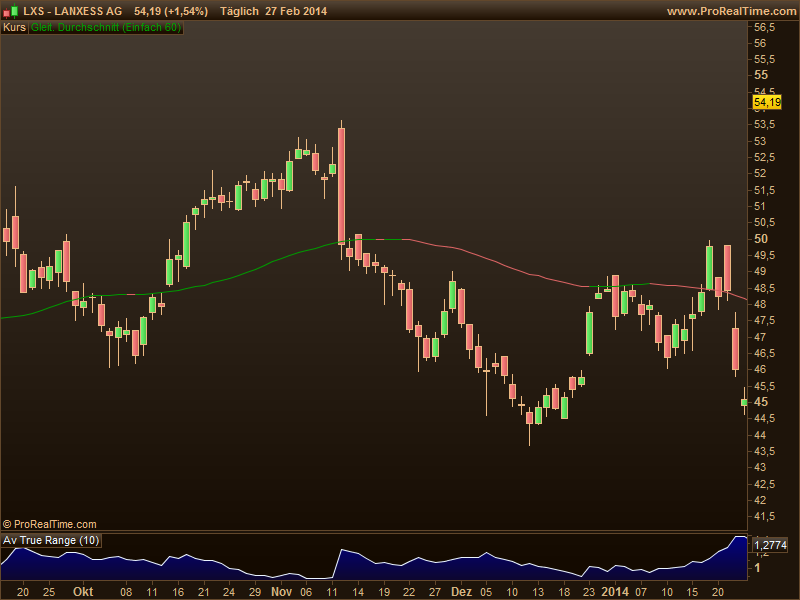This screenshot has height=600, width=800.
Task: Open the www.ProRealTime.com link
Action: pyautogui.click(x=733, y=11)
